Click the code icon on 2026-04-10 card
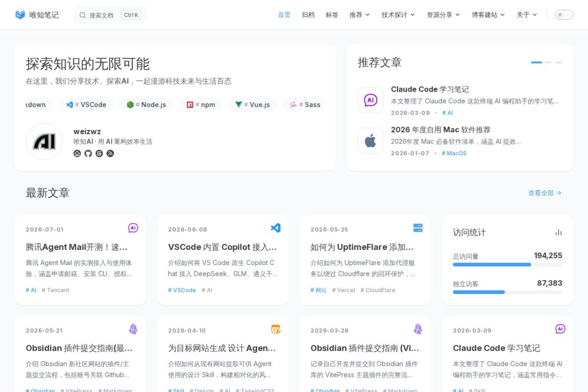The height and width of the screenshot is (392, 588). coord(275,329)
